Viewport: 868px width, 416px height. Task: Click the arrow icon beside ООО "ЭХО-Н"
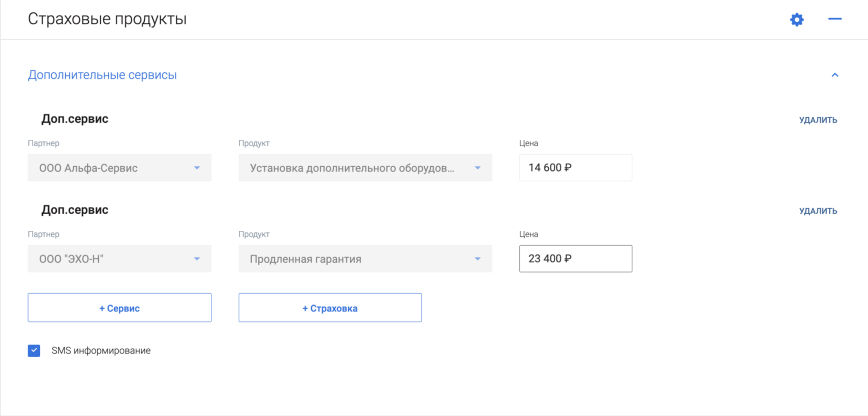coord(197,259)
